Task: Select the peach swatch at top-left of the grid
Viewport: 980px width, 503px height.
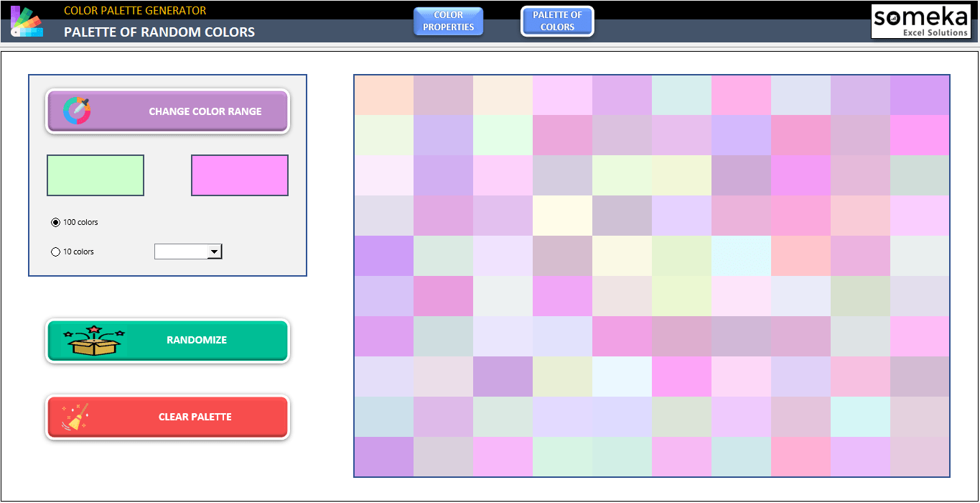Action: 383,94
